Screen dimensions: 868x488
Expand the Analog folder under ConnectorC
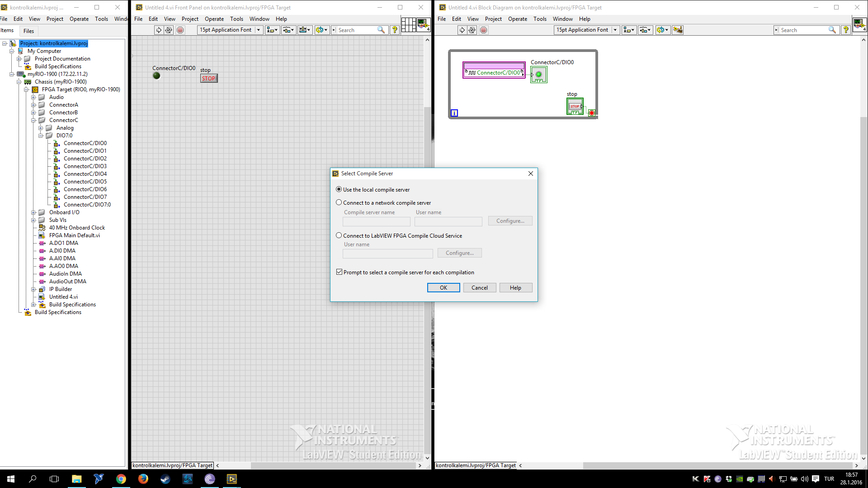[x=41, y=128]
